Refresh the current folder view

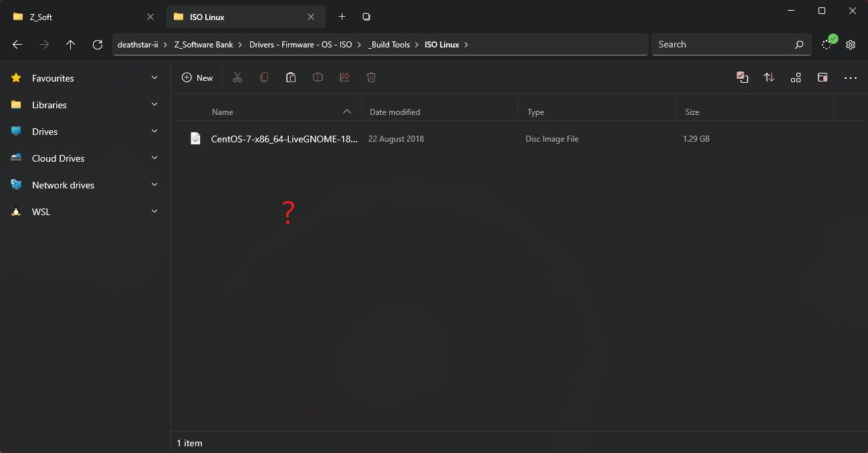[98, 45]
